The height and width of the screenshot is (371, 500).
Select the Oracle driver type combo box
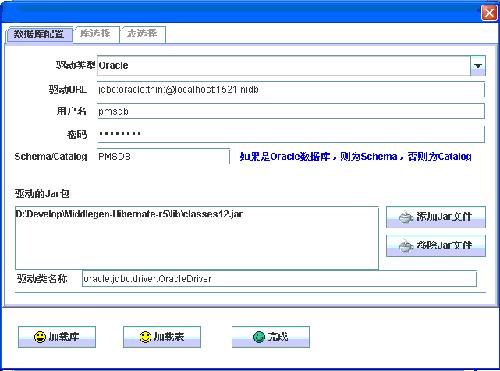(291, 66)
